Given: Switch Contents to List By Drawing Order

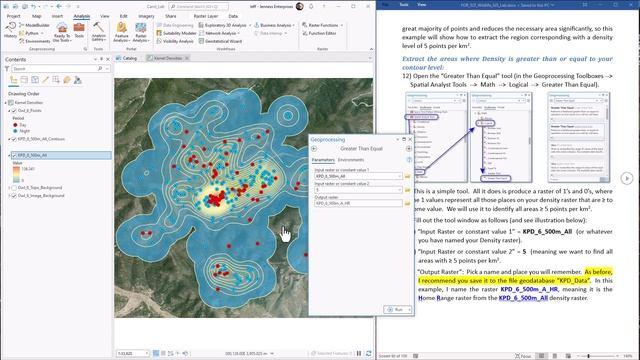Looking at the screenshot, I should [x=13, y=80].
